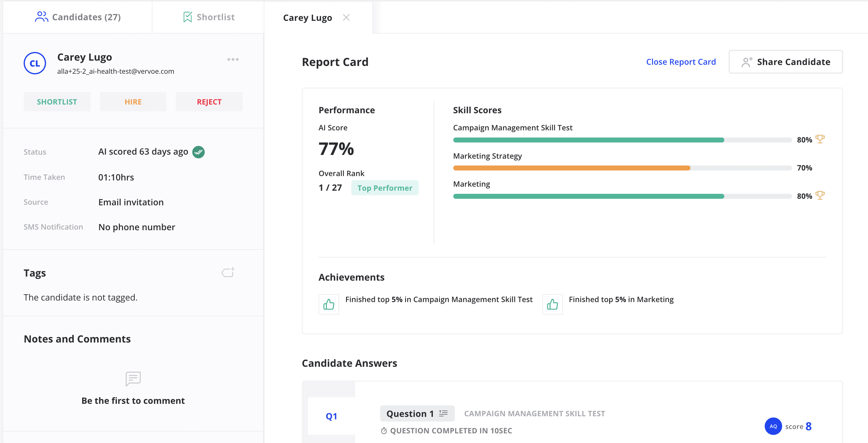
Task: Click the Shortlist bookmark icon
Action: (187, 17)
